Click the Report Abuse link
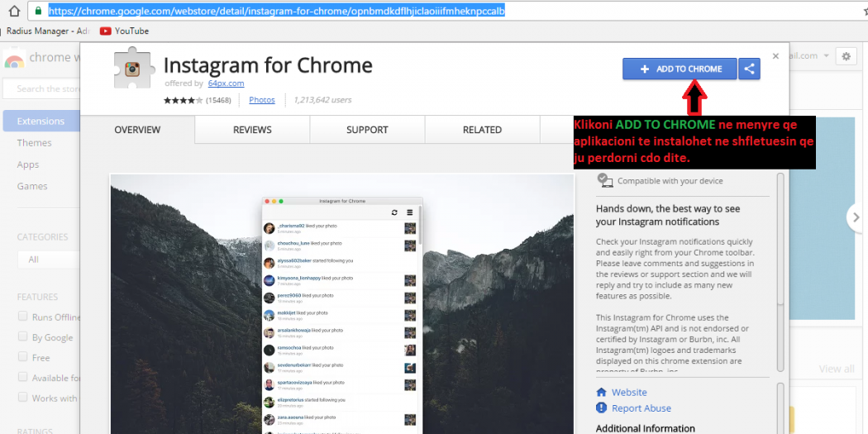Viewport: 868px width, 434px height. (641, 408)
